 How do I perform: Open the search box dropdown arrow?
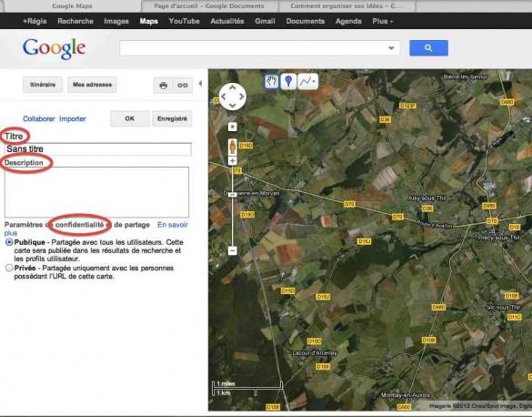(x=391, y=48)
